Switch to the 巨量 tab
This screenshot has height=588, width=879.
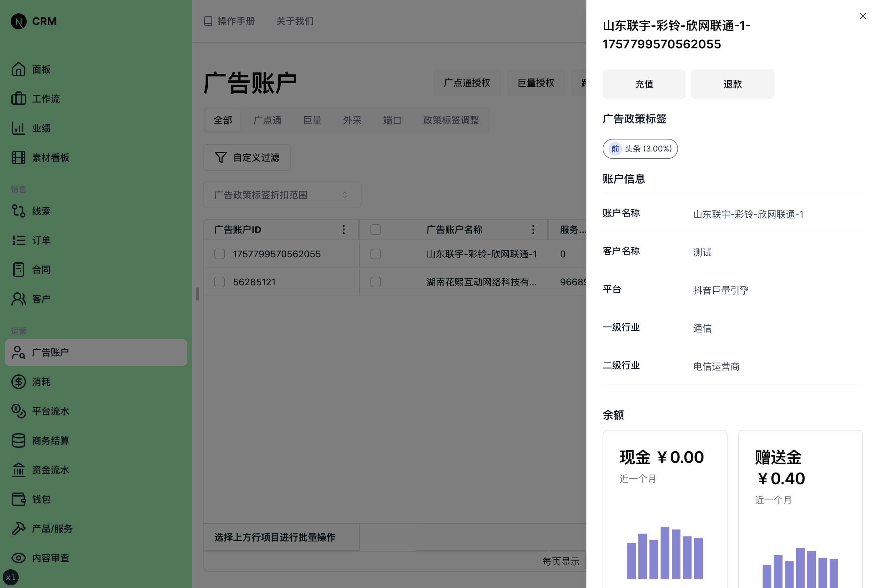coord(312,120)
